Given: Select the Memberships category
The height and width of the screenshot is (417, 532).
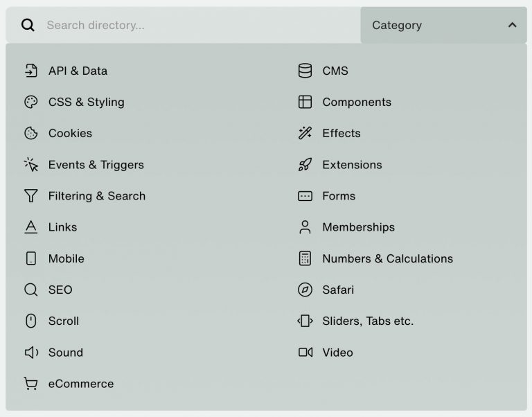Looking at the screenshot, I should [358, 227].
